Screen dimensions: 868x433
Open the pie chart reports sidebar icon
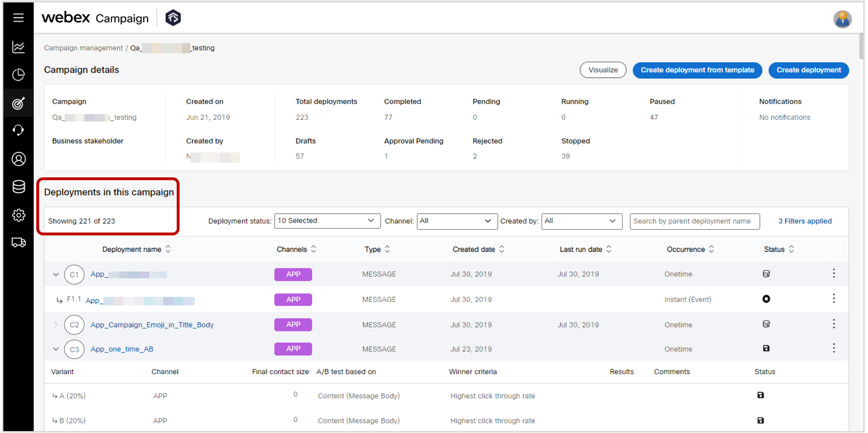(x=18, y=75)
